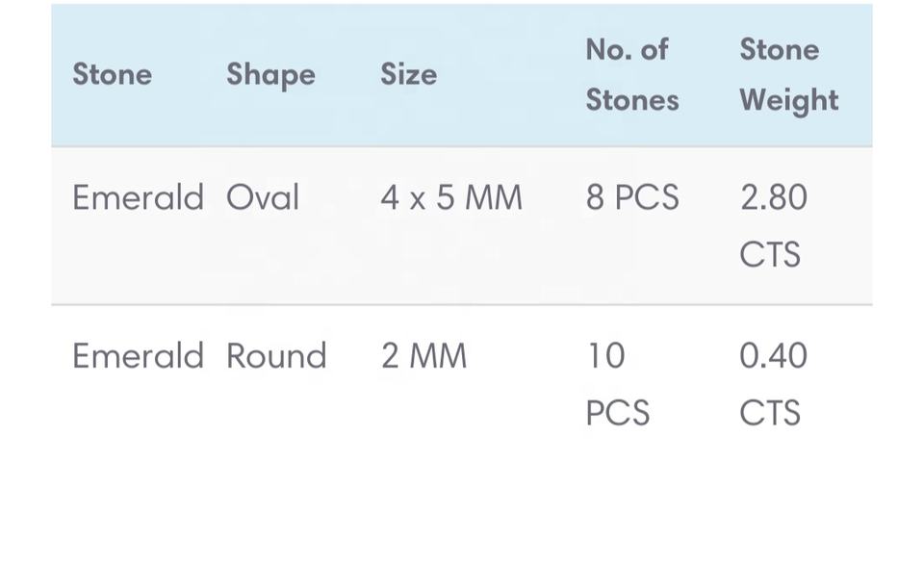Screen dimensions: 924x565
Task: Select the Shape column header
Action: tap(270, 75)
